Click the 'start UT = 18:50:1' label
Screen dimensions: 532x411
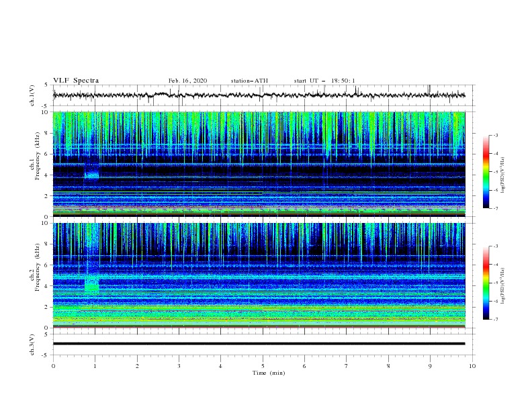pos(324,81)
